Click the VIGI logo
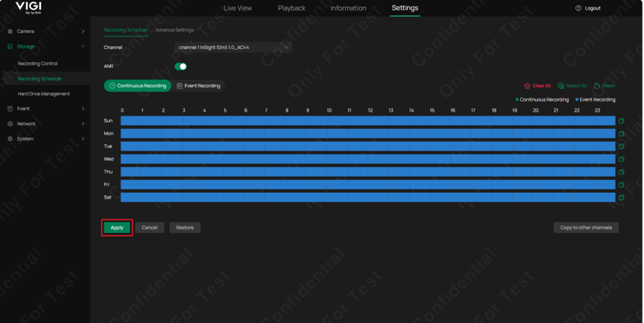 pos(28,7)
